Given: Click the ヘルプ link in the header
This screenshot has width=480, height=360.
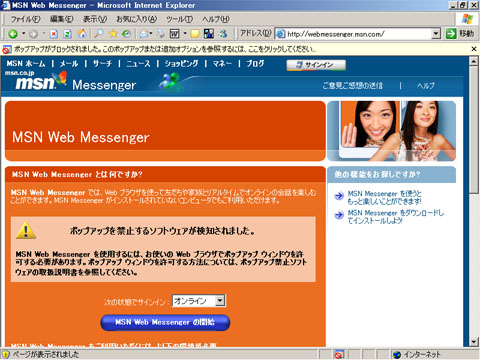Looking at the screenshot, I should point(426,86).
